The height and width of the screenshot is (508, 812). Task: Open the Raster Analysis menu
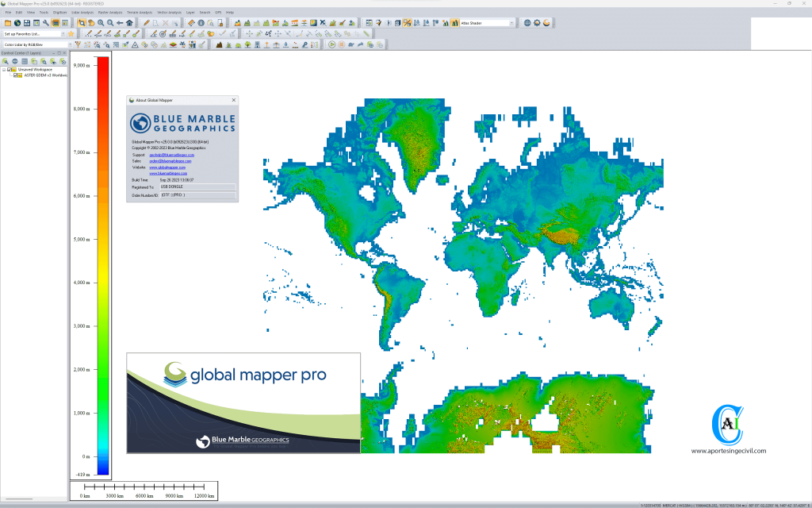click(110, 13)
